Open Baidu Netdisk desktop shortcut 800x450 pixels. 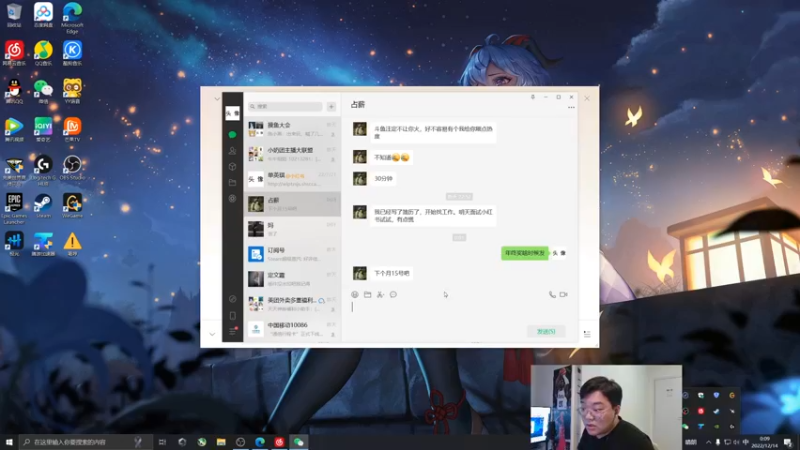click(x=43, y=15)
